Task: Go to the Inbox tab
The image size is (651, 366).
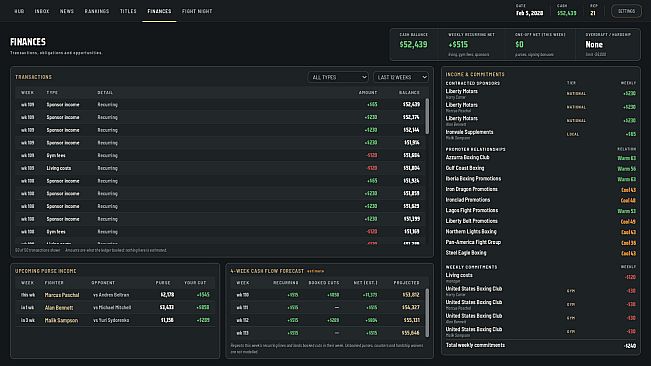Action: point(42,11)
